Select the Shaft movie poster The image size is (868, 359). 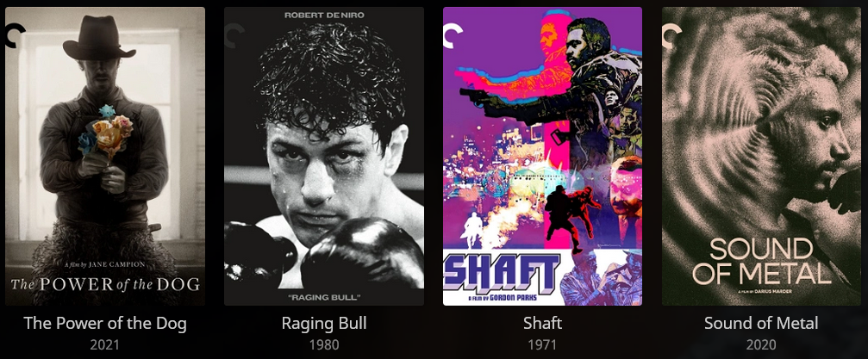click(542, 156)
